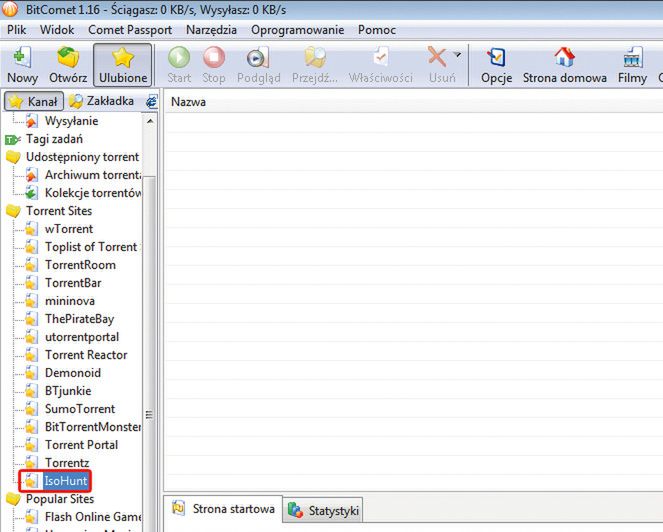The width and height of the screenshot is (663, 532).
Task: Click the Podgląd preview icon
Action: [x=258, y=58]
